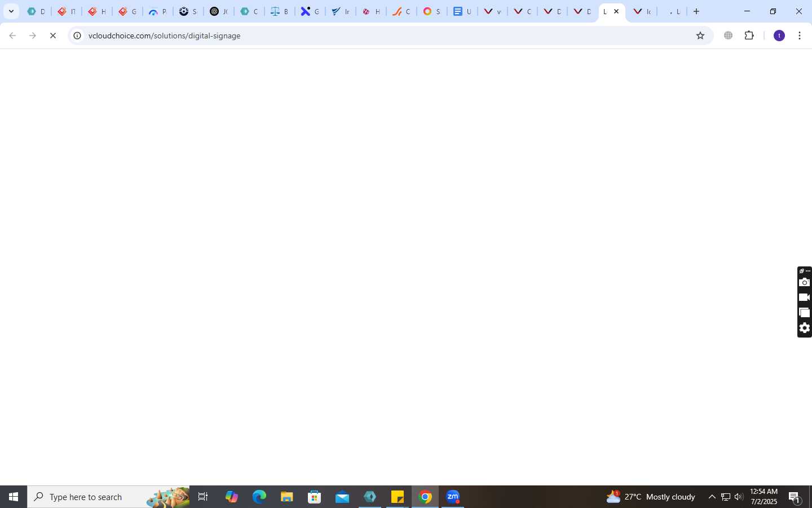Switch to the blue X icon G tab
The width and height of the screenshot is (812, 508).
tap(310, 11)
